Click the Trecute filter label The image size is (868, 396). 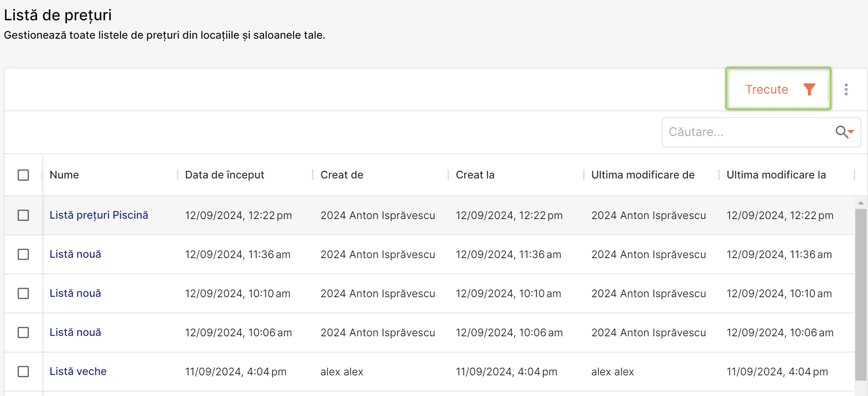pyautogui.click(x=766, y=89)
